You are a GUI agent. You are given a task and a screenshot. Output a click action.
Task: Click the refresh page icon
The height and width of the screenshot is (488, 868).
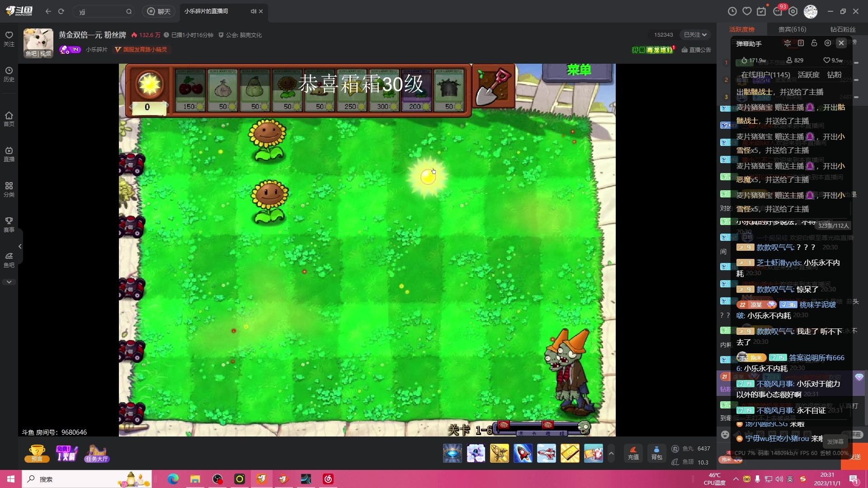tap(61, 11)
